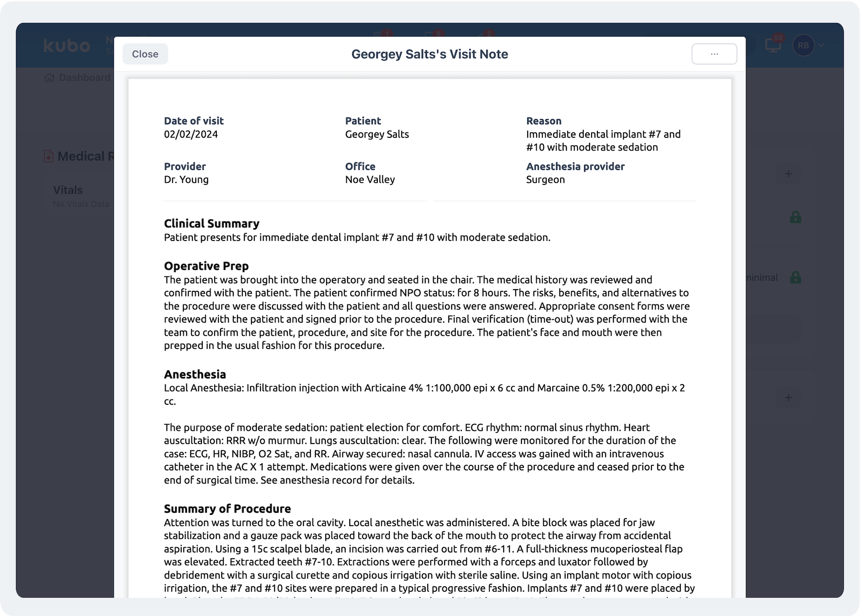Click the RB user avatar
The image size is (862, 616).
pyautogui.click(x=803, y=45)
